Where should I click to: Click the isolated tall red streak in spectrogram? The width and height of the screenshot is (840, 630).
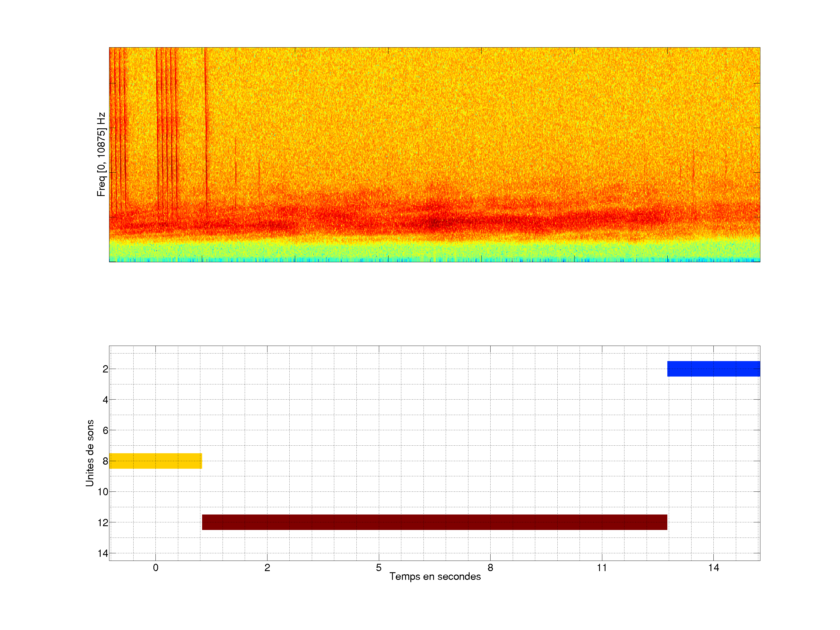pos(206,129)
